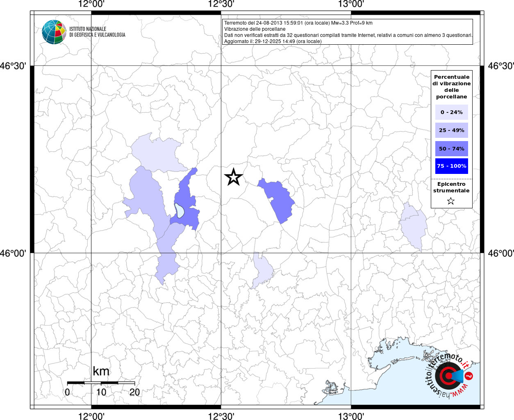Viewport: 514px width, 420px height.
Task: Click the 'Vibrazione delle porcellane' subtitle
Action: 255,29
